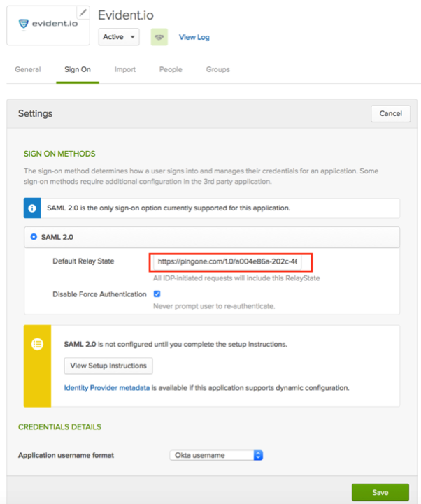Expand Application username format dropdown
This screenshot has height=504, width=421.
coord(216,455)
